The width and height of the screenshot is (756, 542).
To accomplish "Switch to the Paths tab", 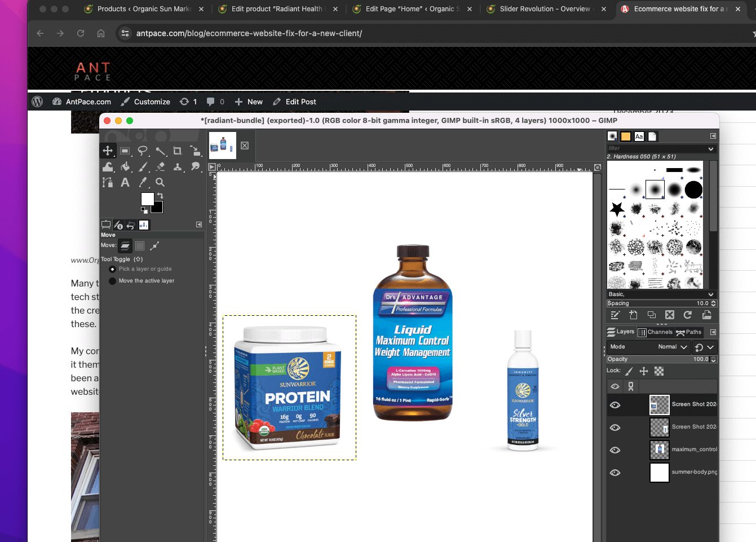I will pos(689,332).
